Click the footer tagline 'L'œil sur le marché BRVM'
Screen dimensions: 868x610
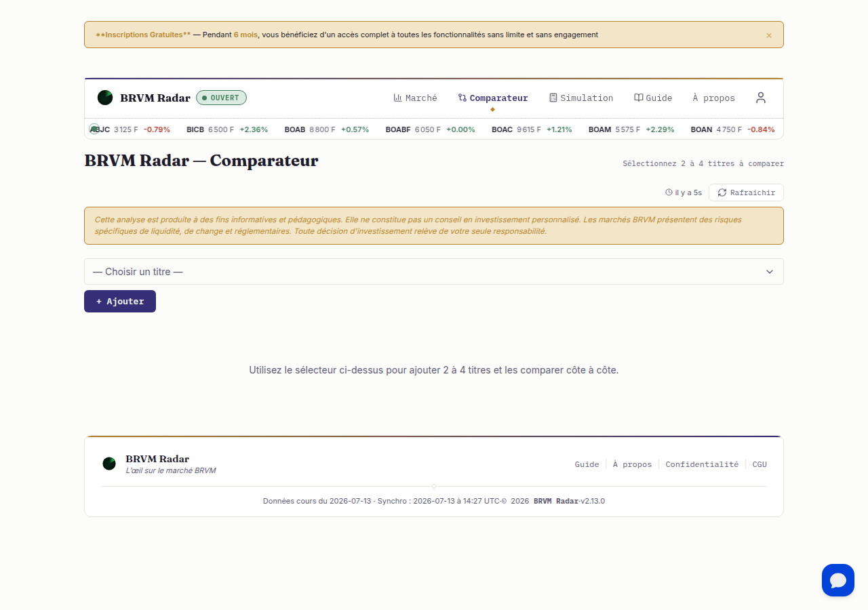(171, 470)
